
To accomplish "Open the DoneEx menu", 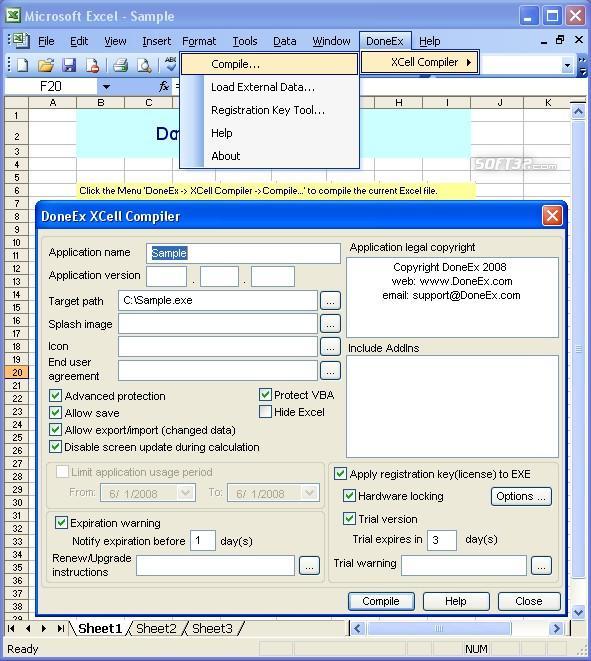I will pyautogui.click(x=385, y=41).
